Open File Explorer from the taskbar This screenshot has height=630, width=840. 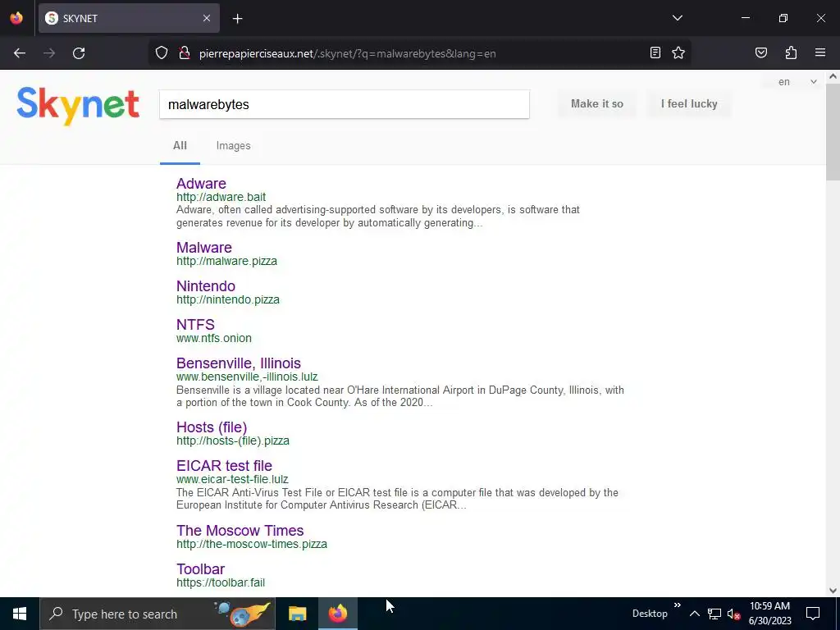297,614
